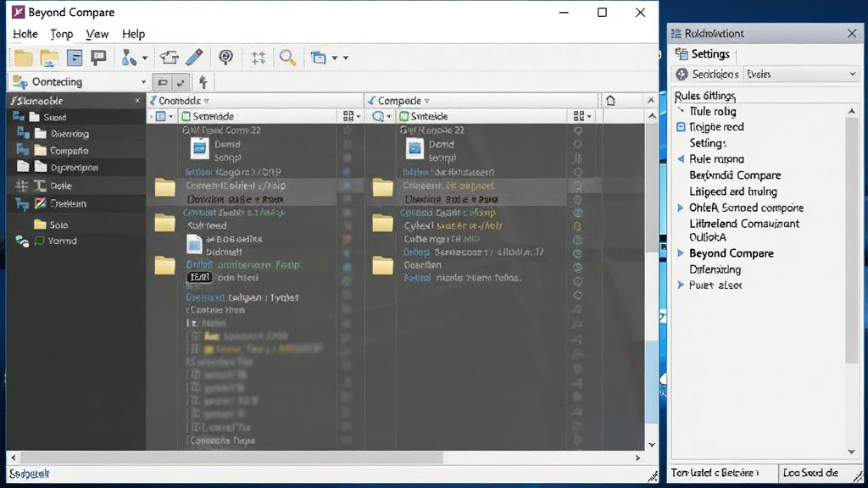Switch to the Compade tab
868x488 pixels.
399,101
